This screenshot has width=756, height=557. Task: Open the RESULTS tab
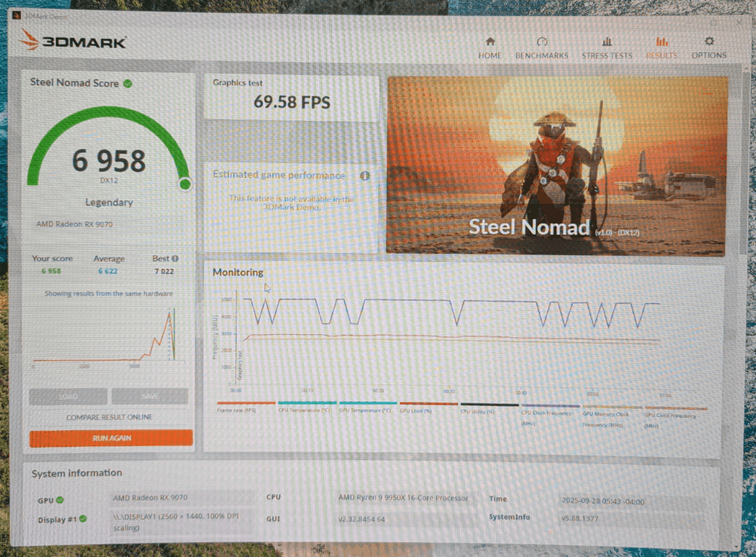[x=661, y=48]
